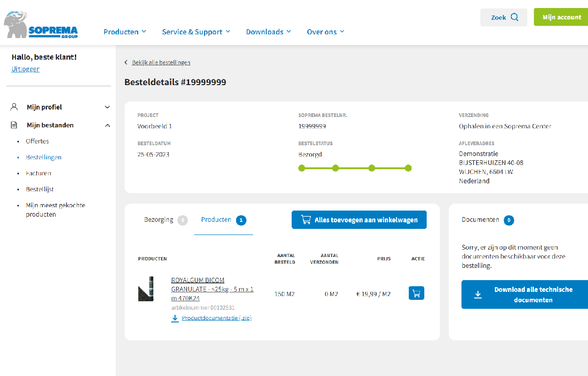Click the Bezorging count badge showing 0
588x376 pixels.
tap(183, 220)
